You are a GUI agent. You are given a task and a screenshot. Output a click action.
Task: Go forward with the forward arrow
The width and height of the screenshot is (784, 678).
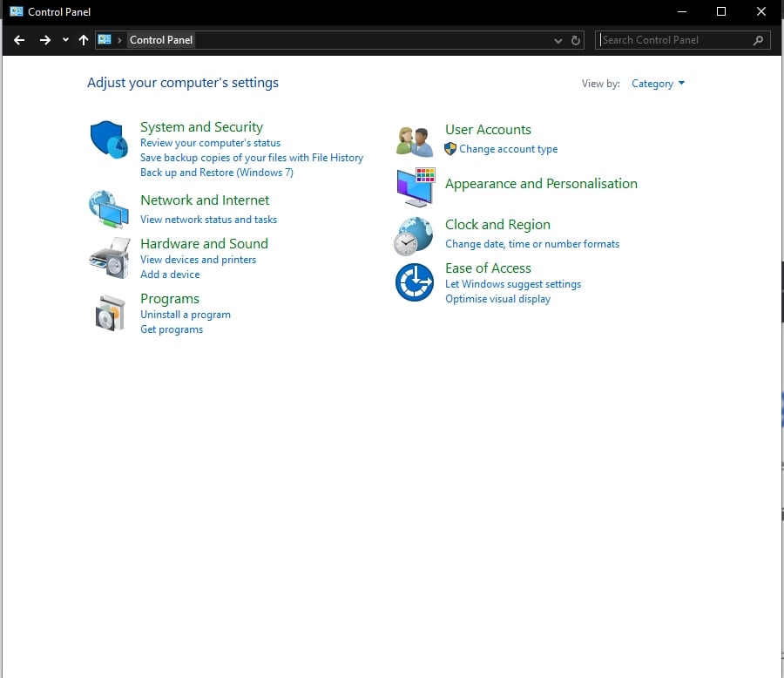[45, 40]
